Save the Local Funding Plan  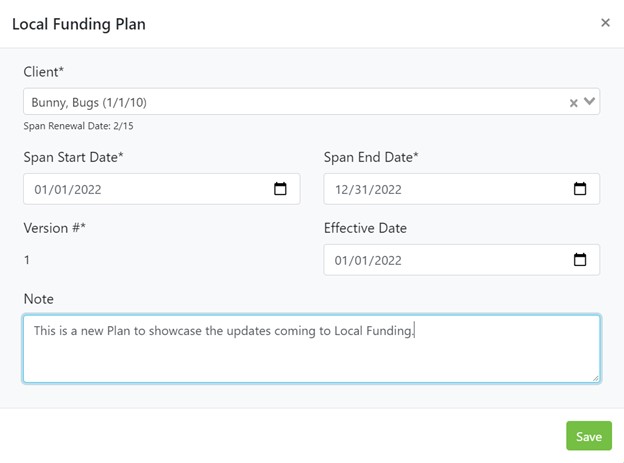588,436
